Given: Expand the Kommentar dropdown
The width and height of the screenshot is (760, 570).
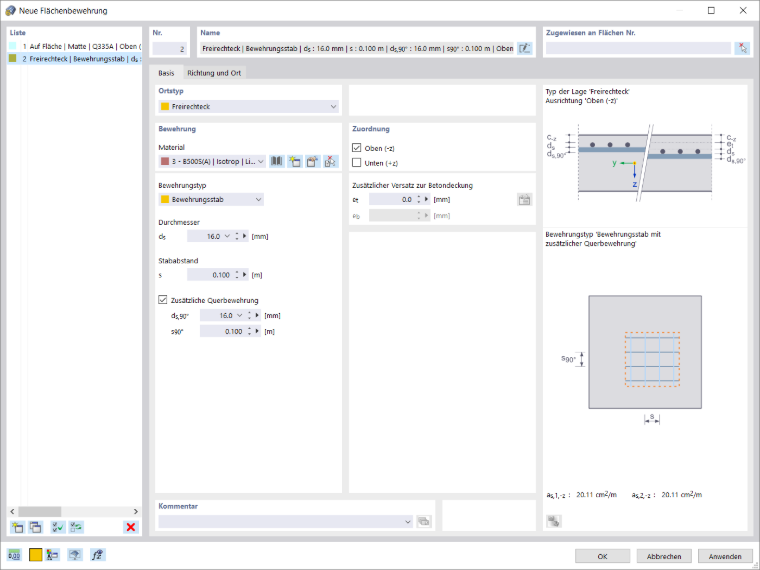Looking at the screenshot, I should (x=408, y=522).
